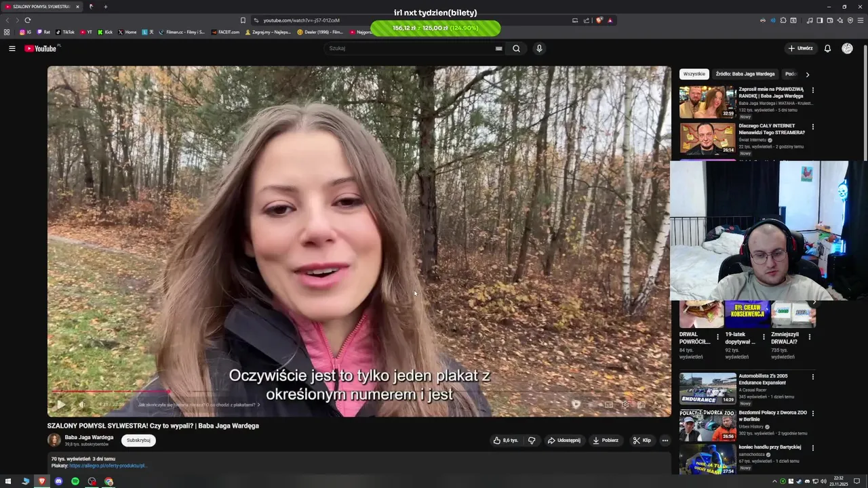Open the Brave Shields lion icon

click(x=599, y=20)
